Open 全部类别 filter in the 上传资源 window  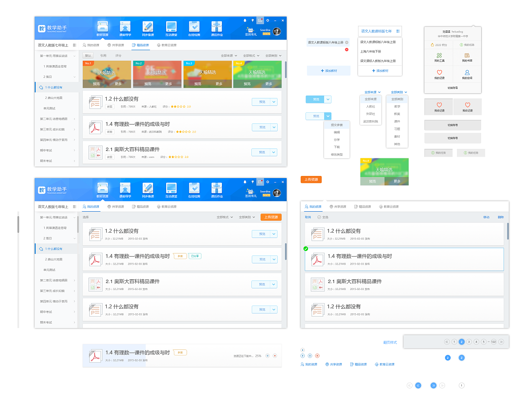tap(247, 217)
